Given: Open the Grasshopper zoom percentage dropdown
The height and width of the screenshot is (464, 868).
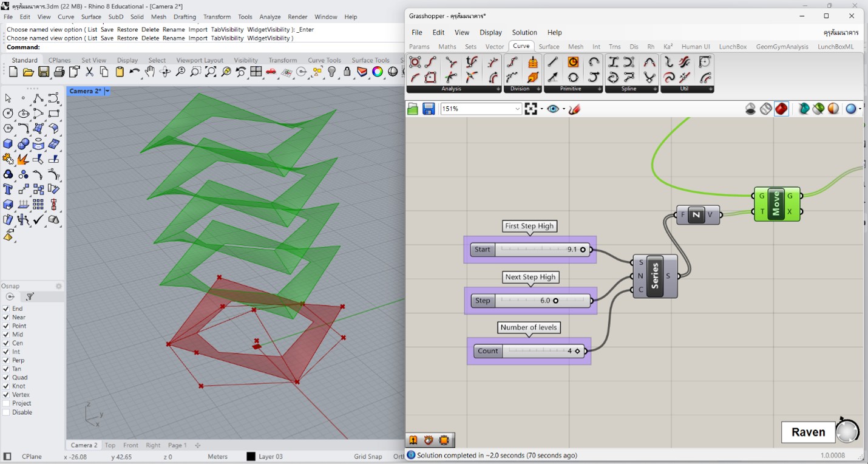Looking at the screenshot, I should 517,109.
